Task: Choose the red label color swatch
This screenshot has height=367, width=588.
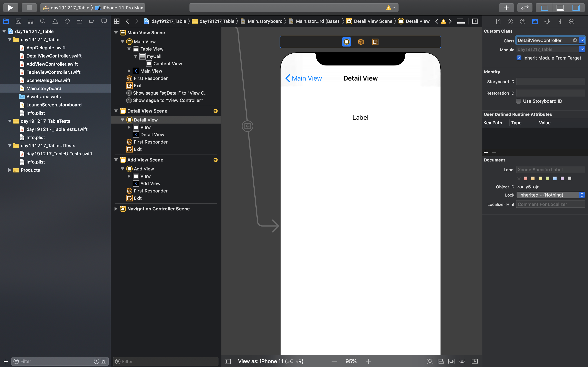Action: pos(526,178)
